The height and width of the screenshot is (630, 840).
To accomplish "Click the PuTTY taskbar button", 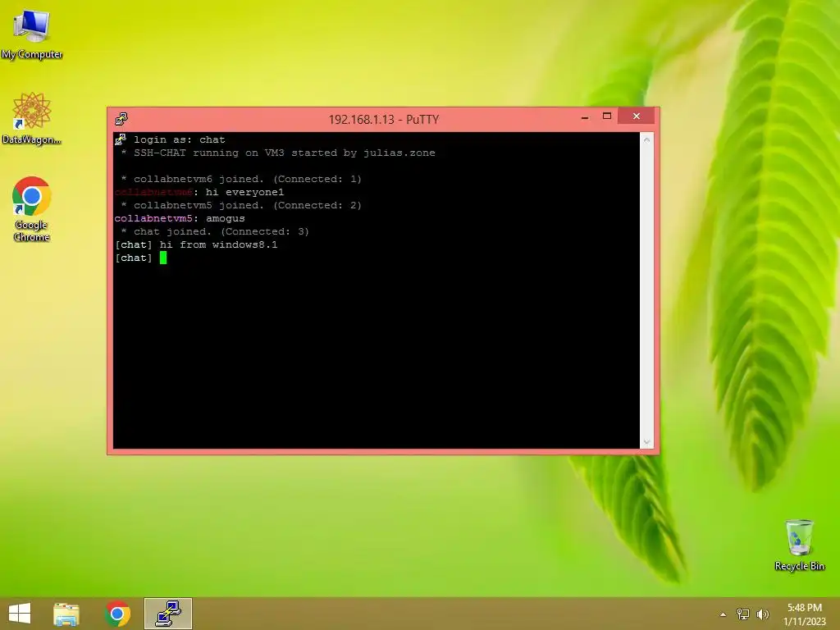I will [x=168, y=614].
